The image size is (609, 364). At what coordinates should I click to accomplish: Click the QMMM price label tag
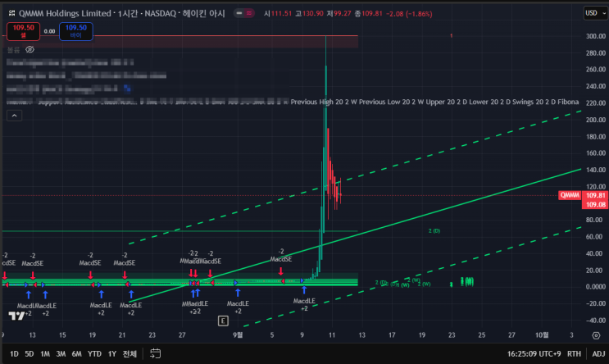pyautogui.click(x=570, y=195)
